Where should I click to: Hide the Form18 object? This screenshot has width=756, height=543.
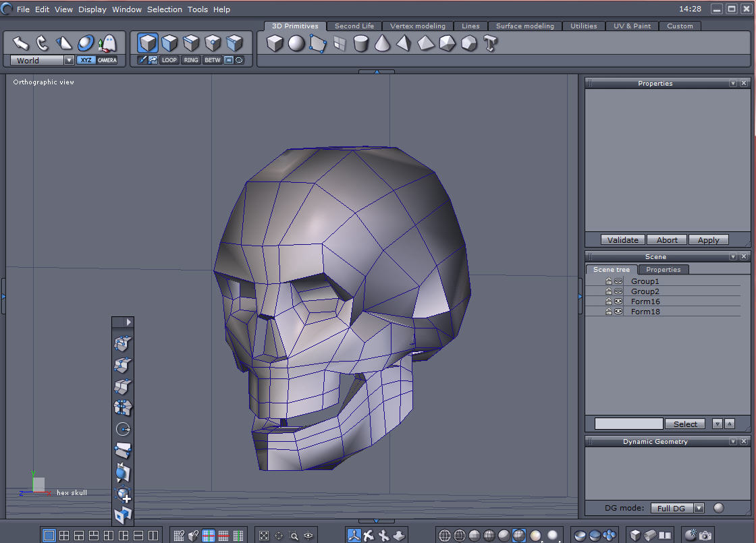point(618,311)
